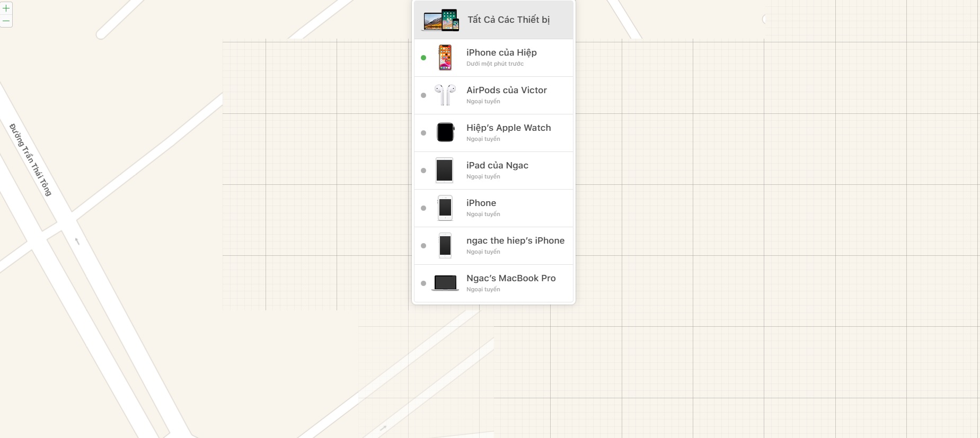Viewport: 980px width, 438px height.
Task: Click the MacBook Pro laptop icon
Action: coord(445,283)
